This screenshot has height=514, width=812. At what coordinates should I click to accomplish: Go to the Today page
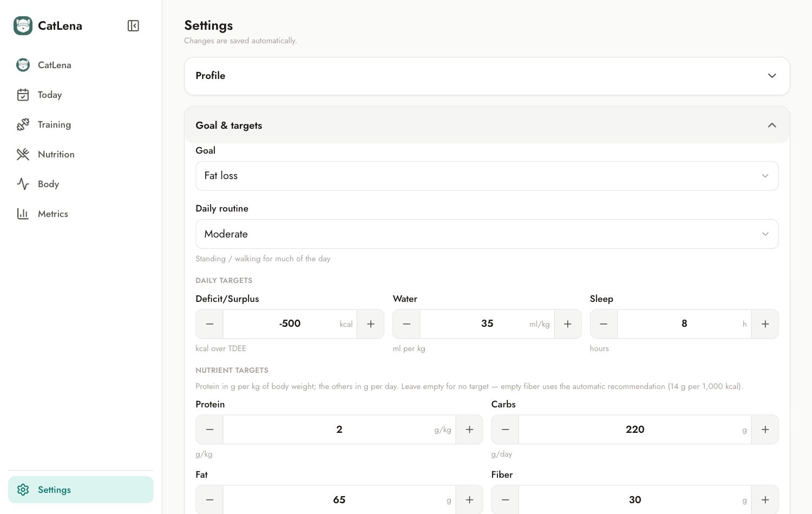(81, 95)
